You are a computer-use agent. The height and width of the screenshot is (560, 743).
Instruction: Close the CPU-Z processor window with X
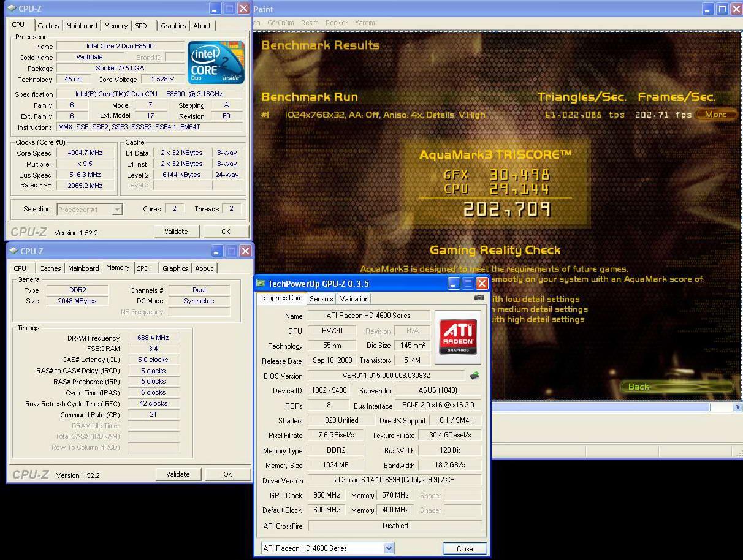(x=243, y=9)
